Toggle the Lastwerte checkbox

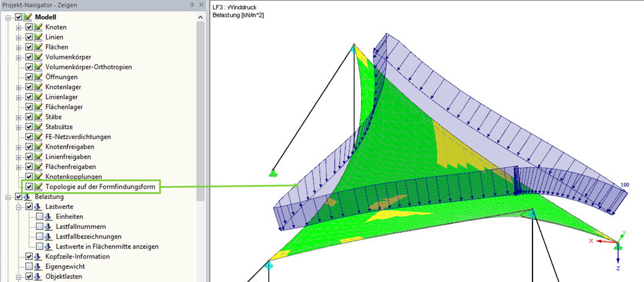coord(28,207)
